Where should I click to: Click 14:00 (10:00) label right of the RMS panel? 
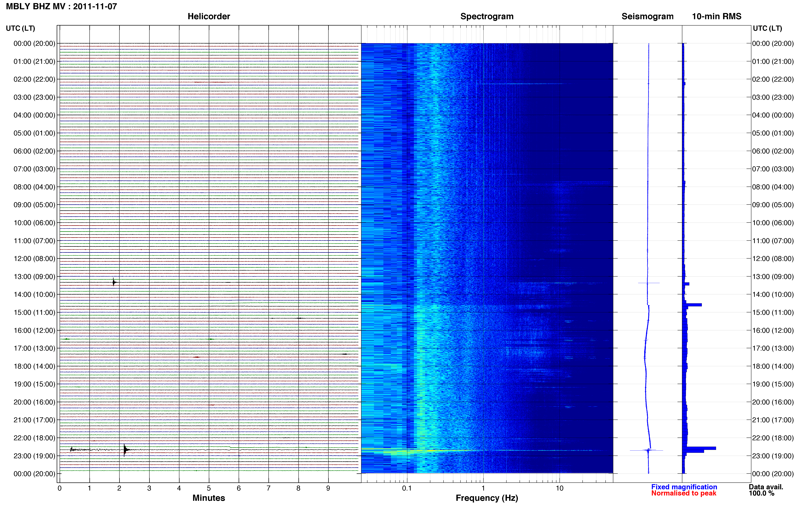tap(773, 294)
